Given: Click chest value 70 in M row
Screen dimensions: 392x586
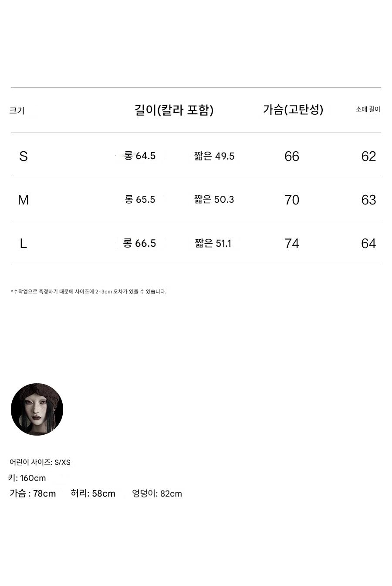Looking at the screenshot, I should pos(292,200).
